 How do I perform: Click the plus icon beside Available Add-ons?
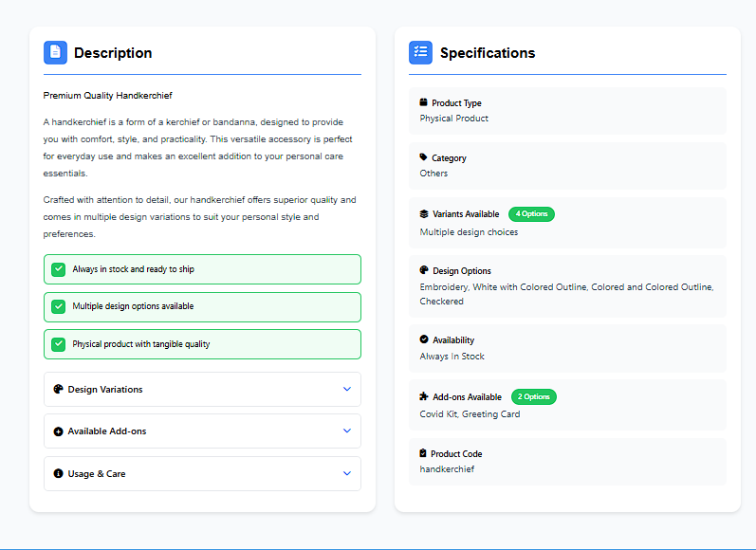(x=58, y=431)
